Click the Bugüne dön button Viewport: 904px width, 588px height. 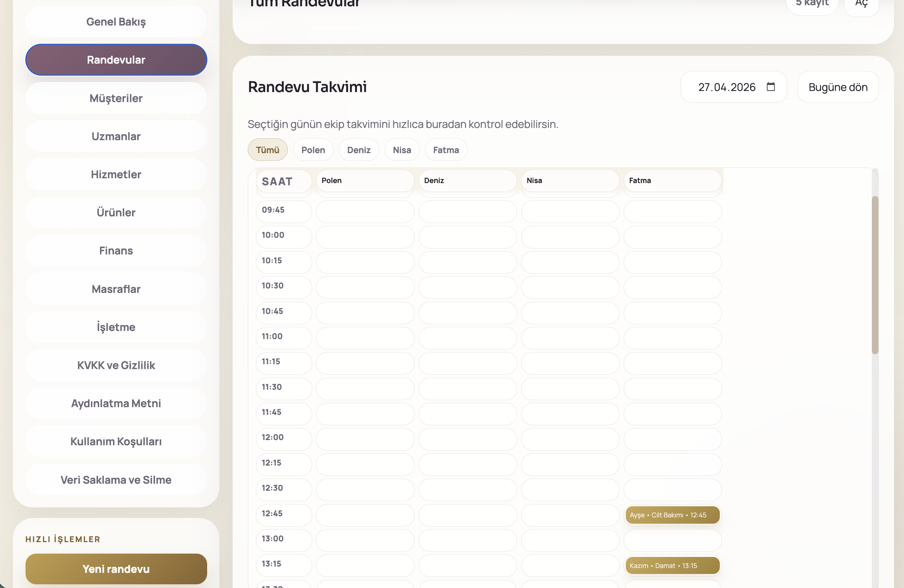[838, 87]
